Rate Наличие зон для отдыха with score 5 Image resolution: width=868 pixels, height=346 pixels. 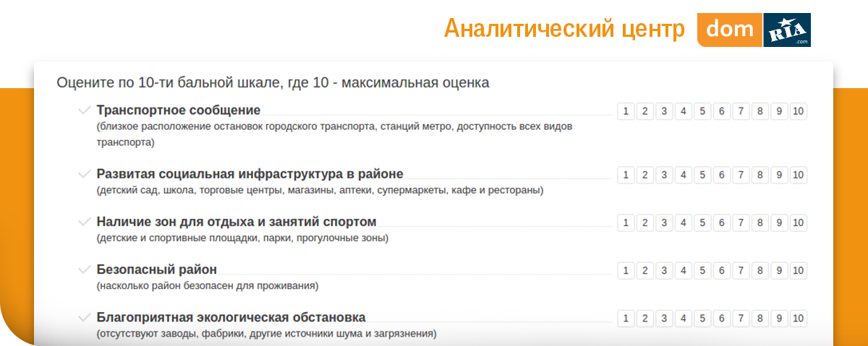click(702, 222)
